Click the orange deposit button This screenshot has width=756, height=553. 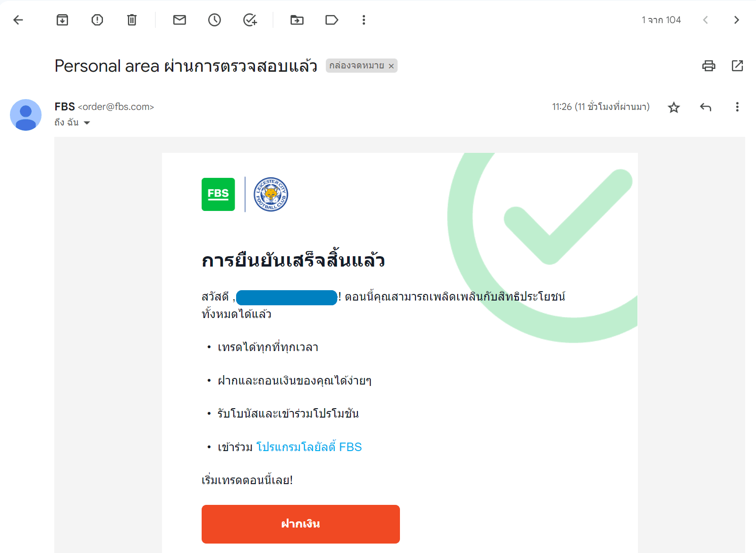coord(301,524)
